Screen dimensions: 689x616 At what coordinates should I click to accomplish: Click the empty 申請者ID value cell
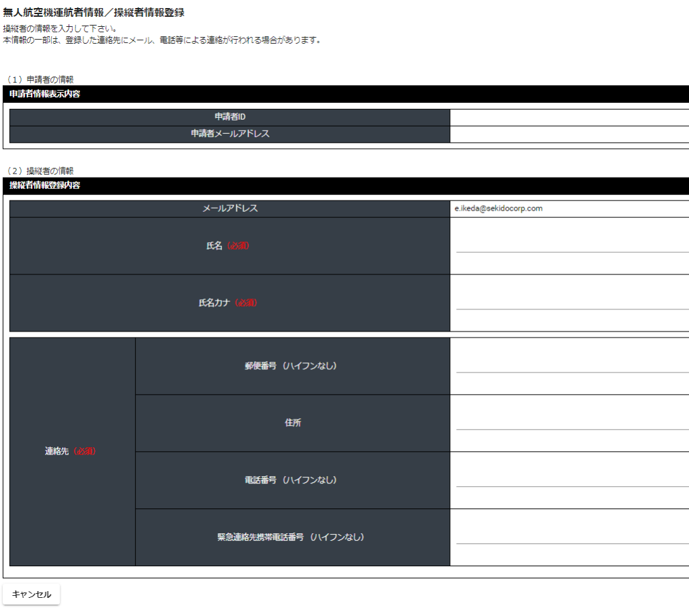[569, 118]
